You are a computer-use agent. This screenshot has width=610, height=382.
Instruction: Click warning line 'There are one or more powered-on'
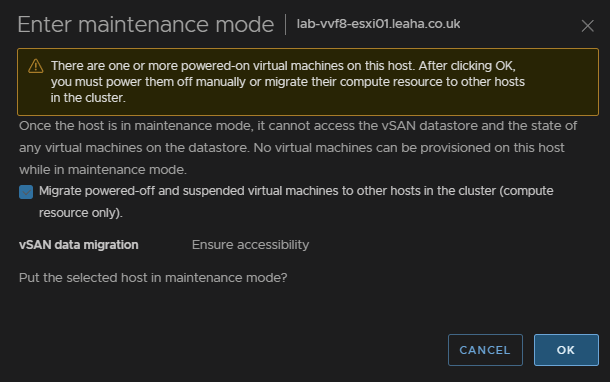point(283,66)
